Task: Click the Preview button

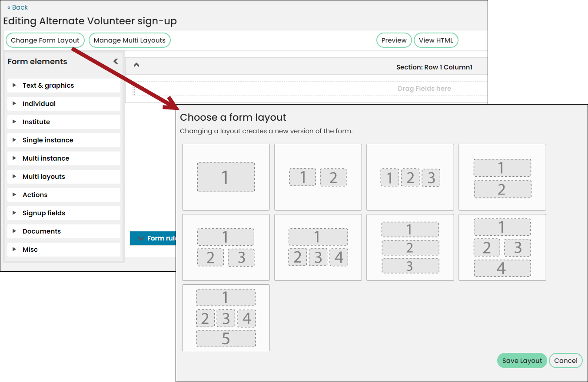Action: click(394, 40)
